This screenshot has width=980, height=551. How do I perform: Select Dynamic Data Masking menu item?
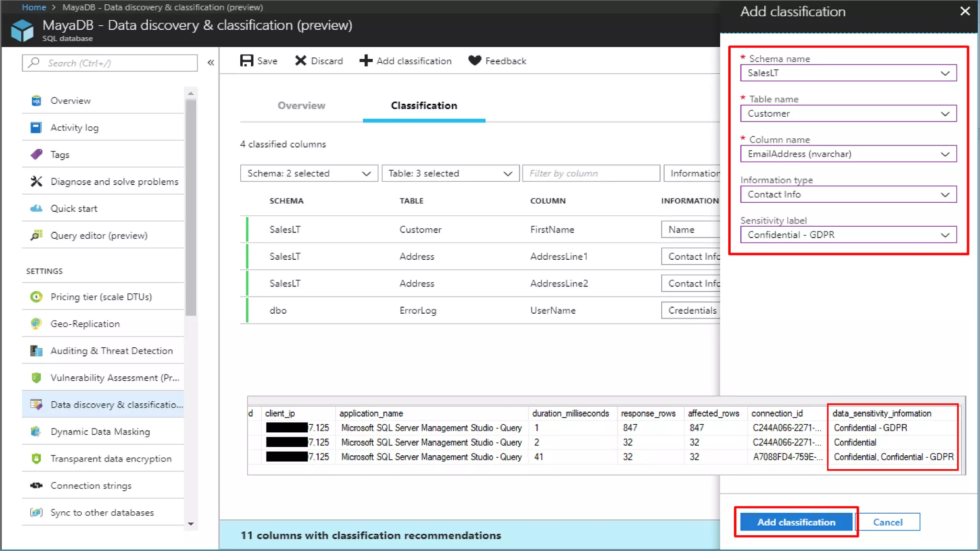point(103,431)
